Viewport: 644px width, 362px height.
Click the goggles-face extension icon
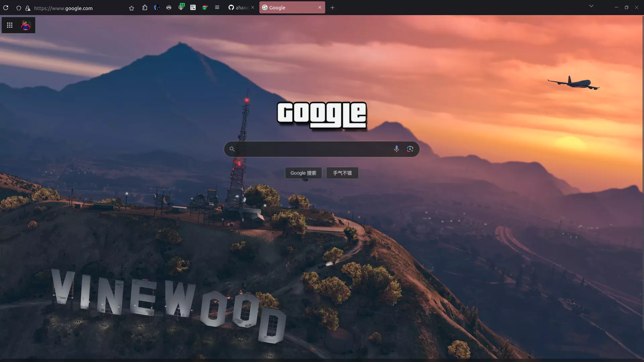[x=169, y=8]
